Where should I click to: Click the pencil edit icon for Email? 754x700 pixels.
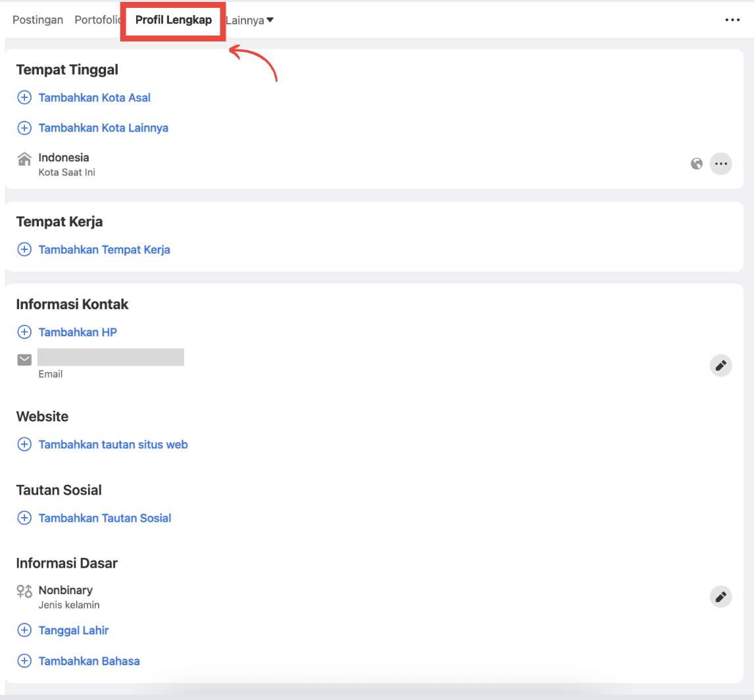click(721, 365)
